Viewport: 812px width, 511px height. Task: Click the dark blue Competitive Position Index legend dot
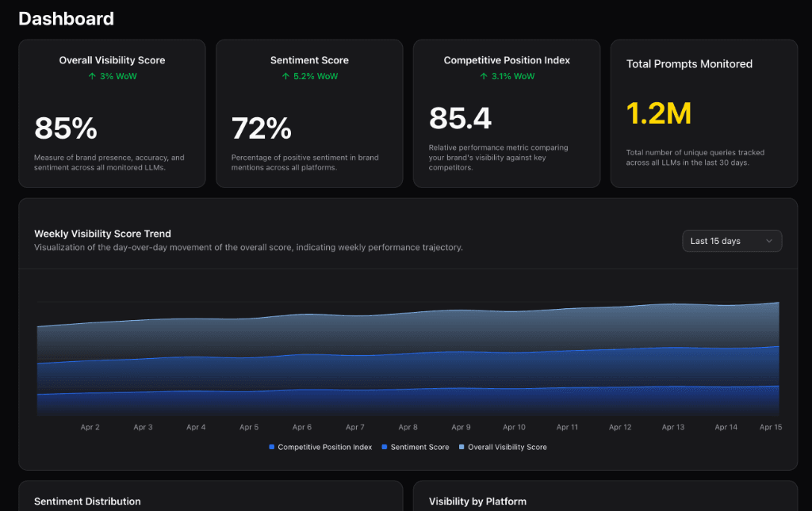pos(272,447)
